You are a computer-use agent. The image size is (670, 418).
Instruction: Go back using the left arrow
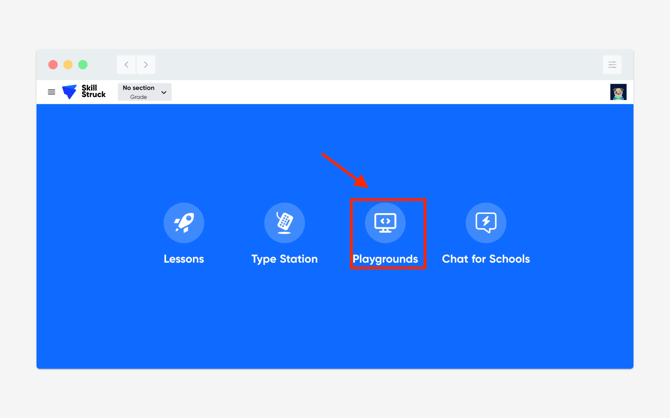(126, 65)
